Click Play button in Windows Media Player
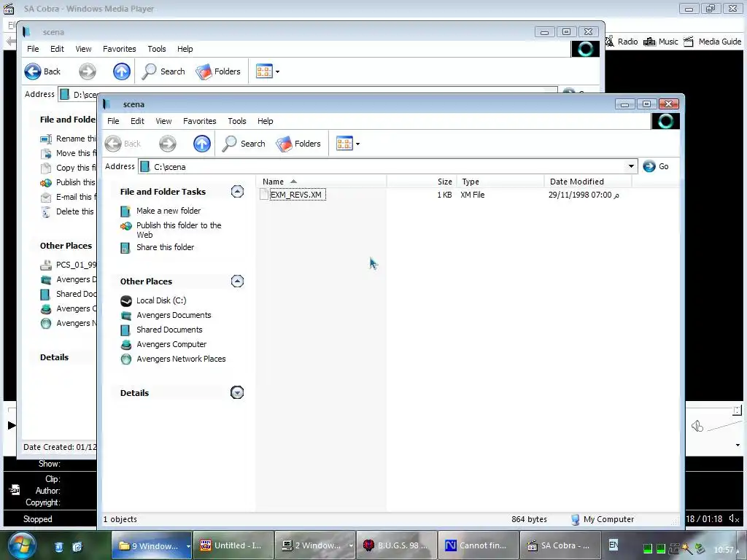Screen dimensions: 747x560 pyautogui.click(x=12, y=425)
